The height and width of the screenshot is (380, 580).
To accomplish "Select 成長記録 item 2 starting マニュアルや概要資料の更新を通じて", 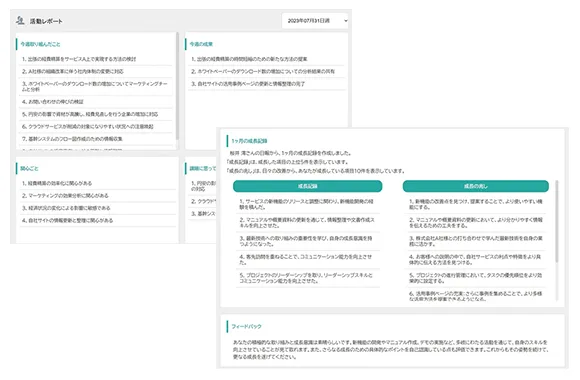I will 308,223.
